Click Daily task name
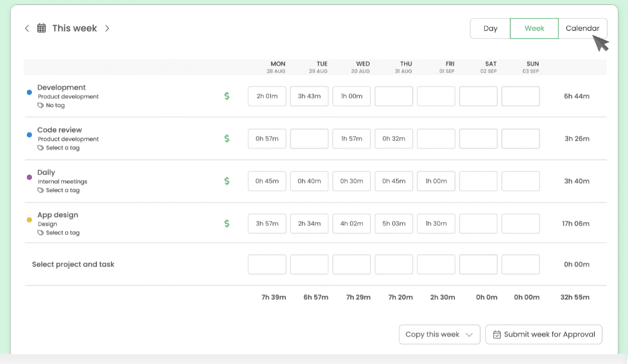Viewport: 628px width, 364px height. tap(46, 172)
